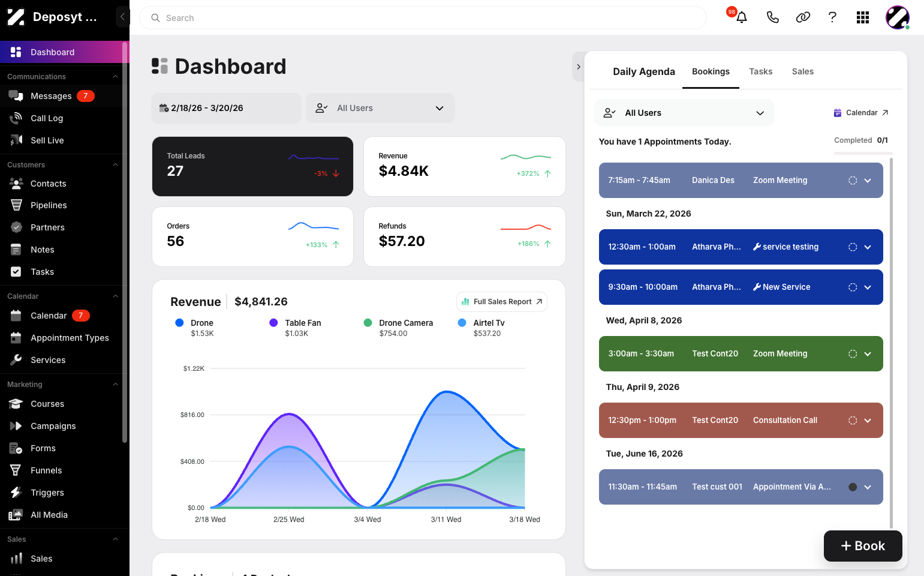This screenshot has height=576, width=924.
Task: Mark Danica Des 7:15am appointment status circle
Action: click(x=853, y=181)
